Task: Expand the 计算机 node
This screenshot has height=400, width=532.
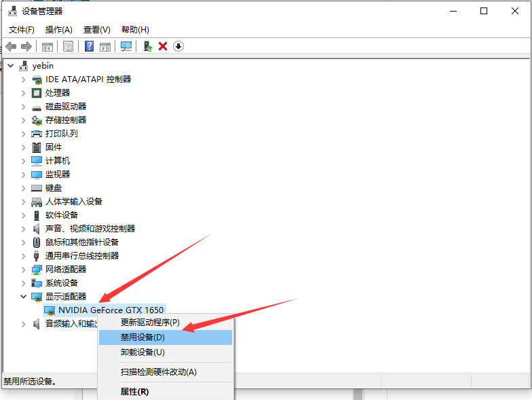Action: (x=23, y=161)
